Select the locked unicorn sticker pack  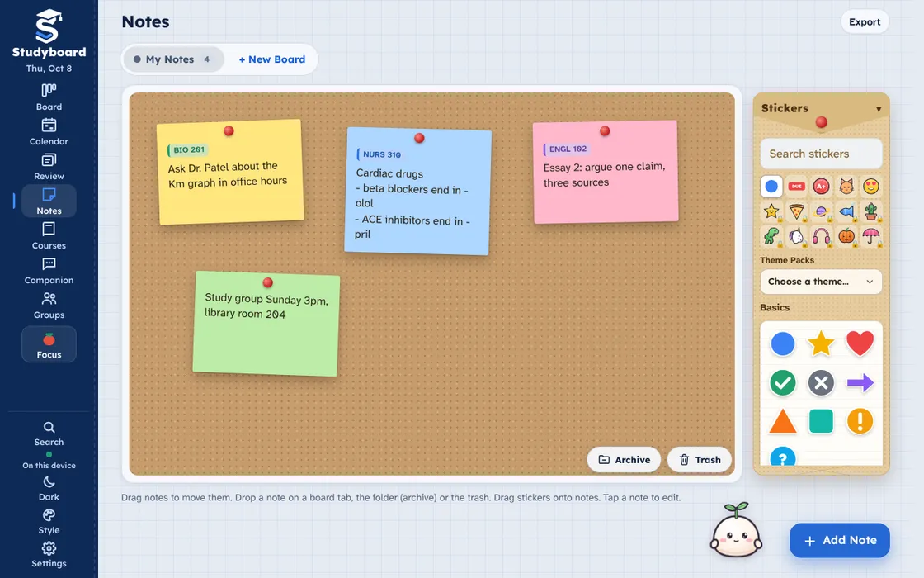[x=796, y=236]
